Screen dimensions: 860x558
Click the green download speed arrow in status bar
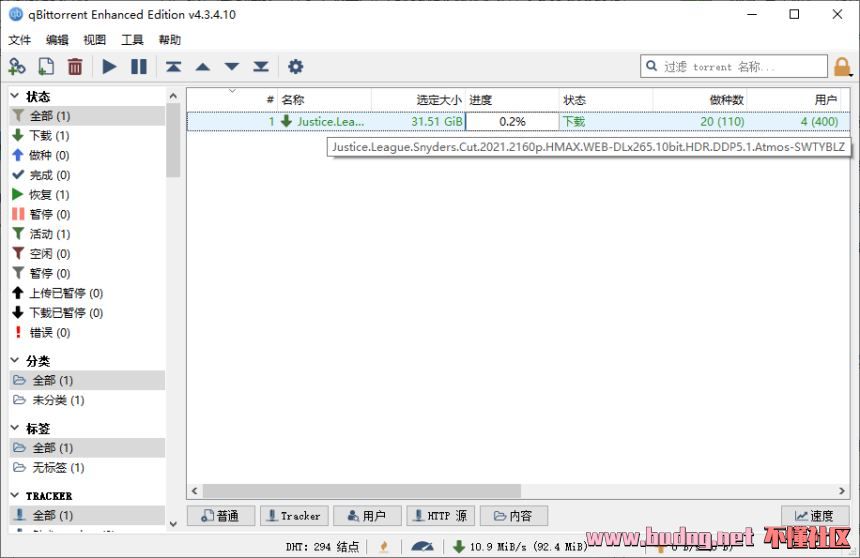point(459,546)
